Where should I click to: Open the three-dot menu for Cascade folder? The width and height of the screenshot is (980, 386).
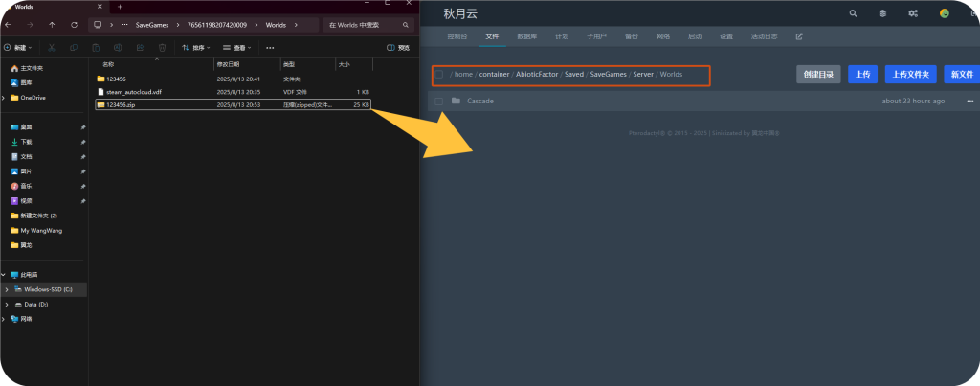(x=969, y=101)
